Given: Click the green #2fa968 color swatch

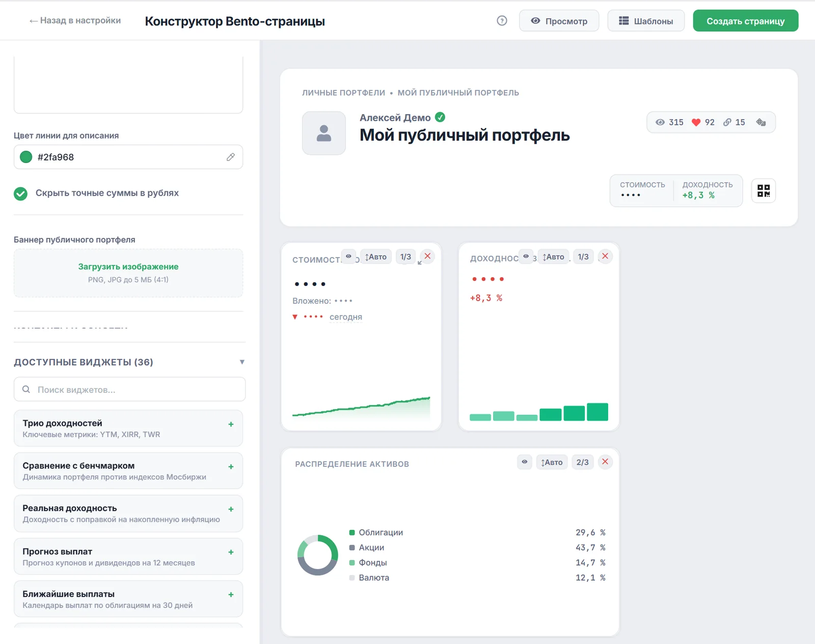Looking at the screenshot, I should tap(26, 157).
